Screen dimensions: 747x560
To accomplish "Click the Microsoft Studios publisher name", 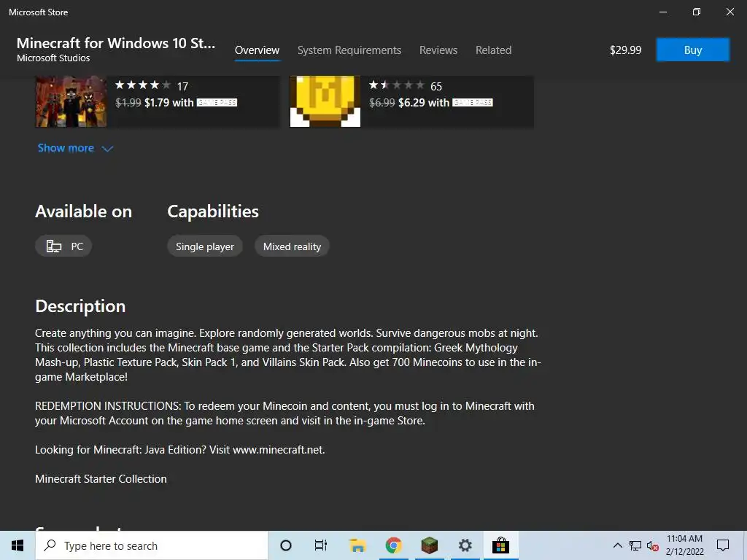I will [53, 58].
